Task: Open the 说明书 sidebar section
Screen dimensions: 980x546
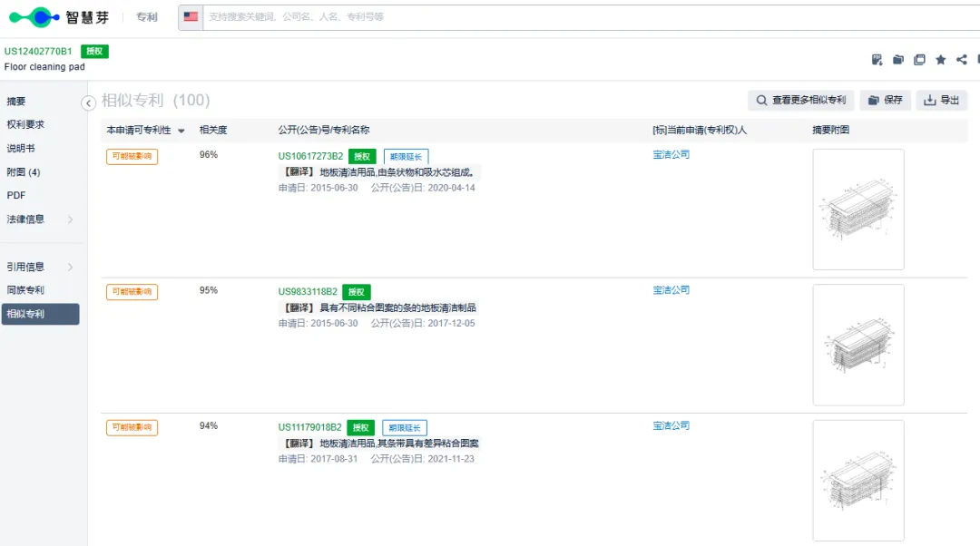Action: click(21, 148)
